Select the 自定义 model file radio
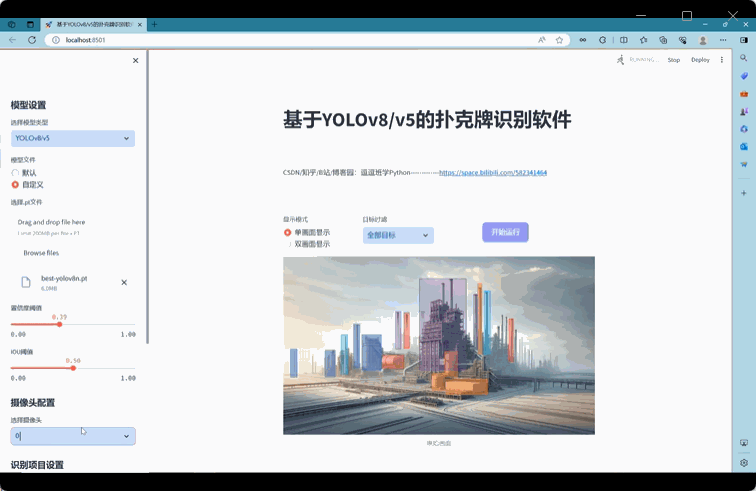The width and height of the screenshot is (756, 491). (x=15, y=185)
